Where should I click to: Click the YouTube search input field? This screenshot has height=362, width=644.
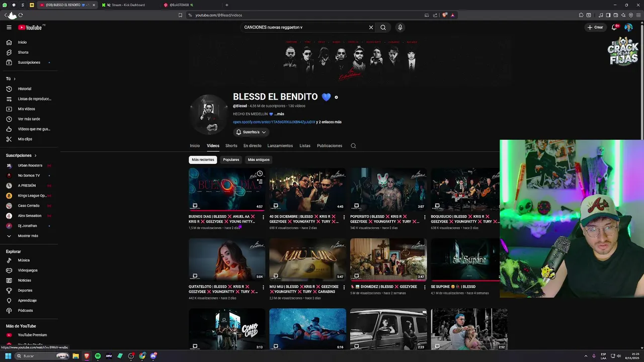304,28
